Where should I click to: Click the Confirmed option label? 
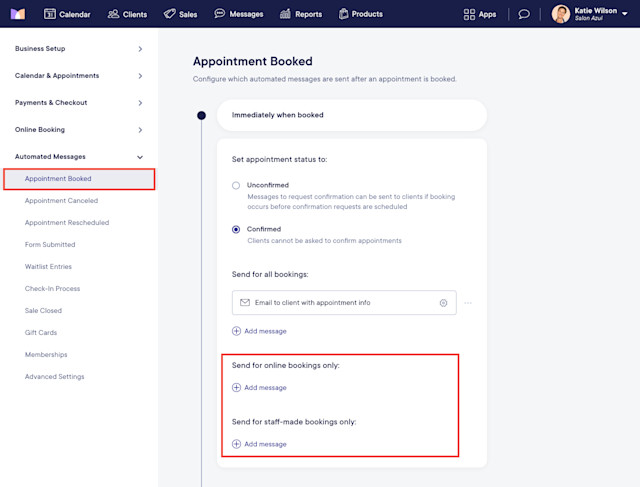264,229
